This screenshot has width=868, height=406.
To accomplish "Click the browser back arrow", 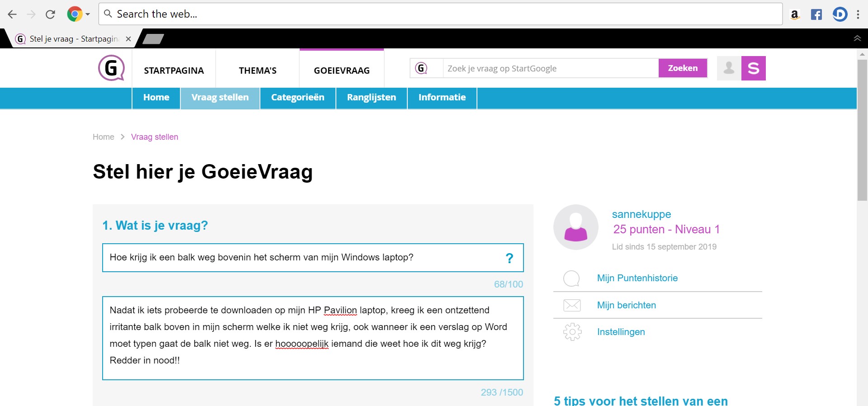I will tap(12, 14).
